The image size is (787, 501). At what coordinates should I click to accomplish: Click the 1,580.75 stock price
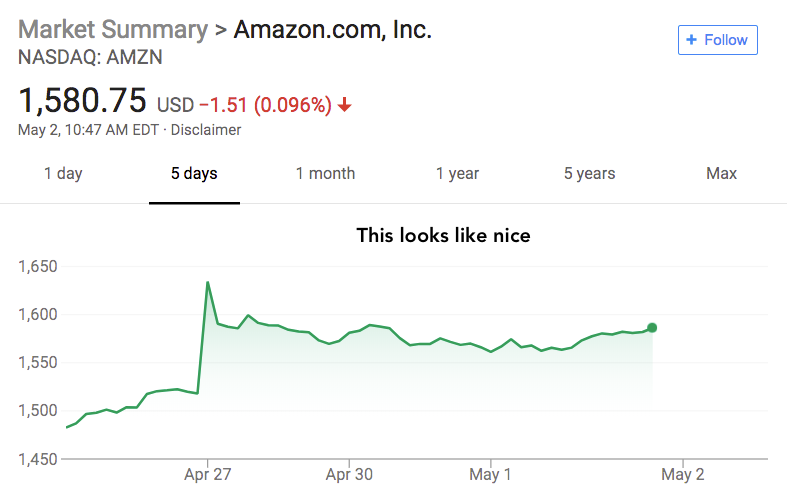(x=83, y=101)
